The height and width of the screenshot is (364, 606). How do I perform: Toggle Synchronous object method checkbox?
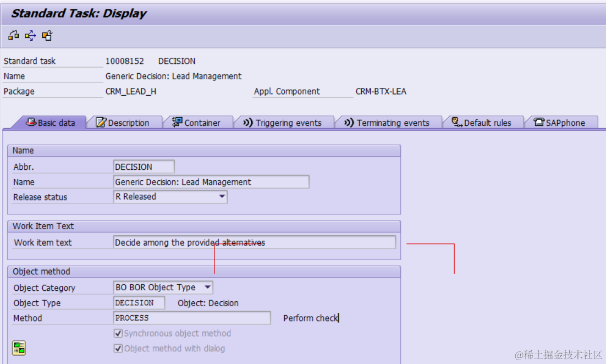tap(118, 333)
